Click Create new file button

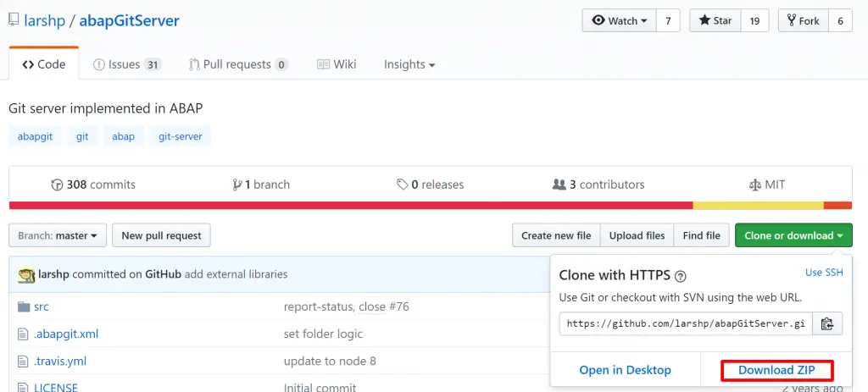click(x=556, y=235)
